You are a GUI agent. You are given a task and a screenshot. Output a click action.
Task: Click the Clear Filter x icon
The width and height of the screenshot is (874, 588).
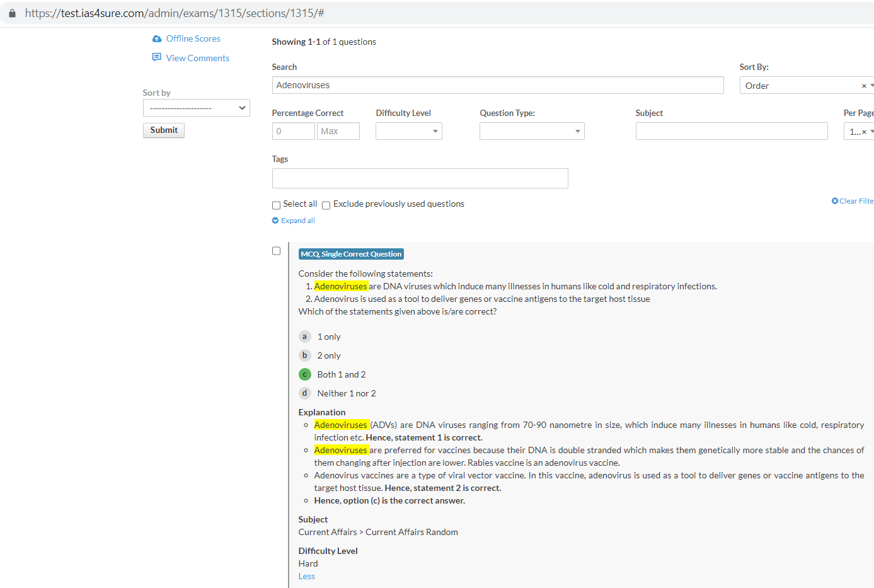coord(835,201)
